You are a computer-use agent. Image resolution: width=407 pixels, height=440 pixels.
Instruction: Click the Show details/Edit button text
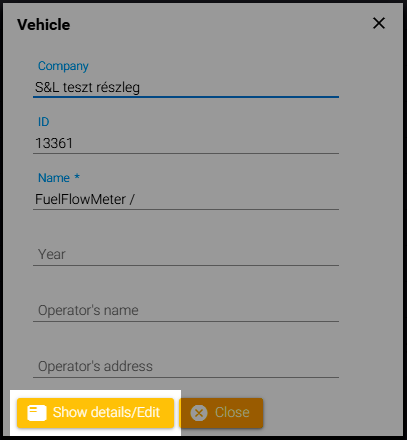[x=106, y=412]
